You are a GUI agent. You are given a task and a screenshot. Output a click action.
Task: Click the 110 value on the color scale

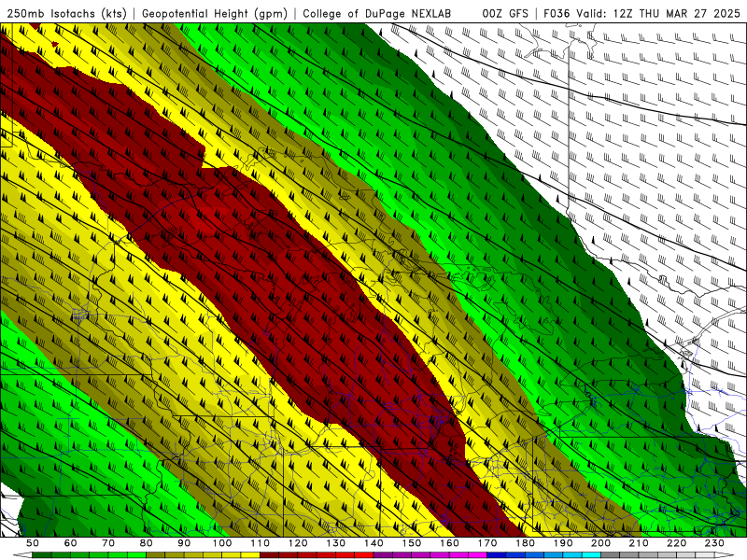[261, 543]
